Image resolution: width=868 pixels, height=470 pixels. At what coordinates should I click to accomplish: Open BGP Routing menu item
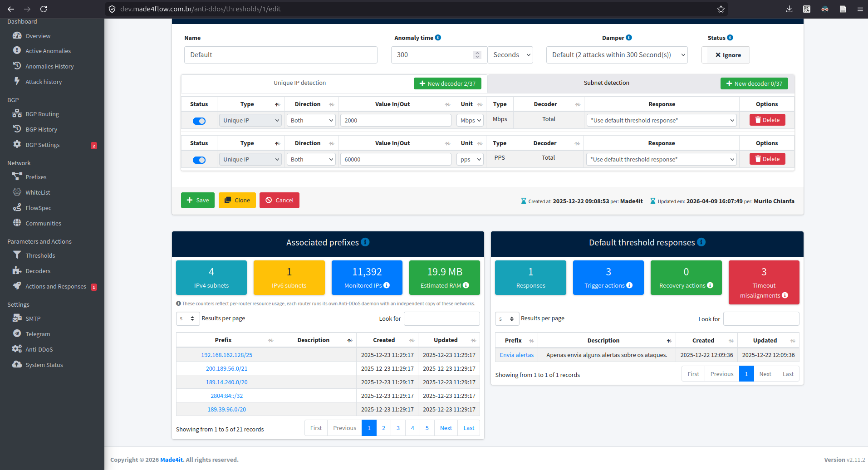[42, 114]
